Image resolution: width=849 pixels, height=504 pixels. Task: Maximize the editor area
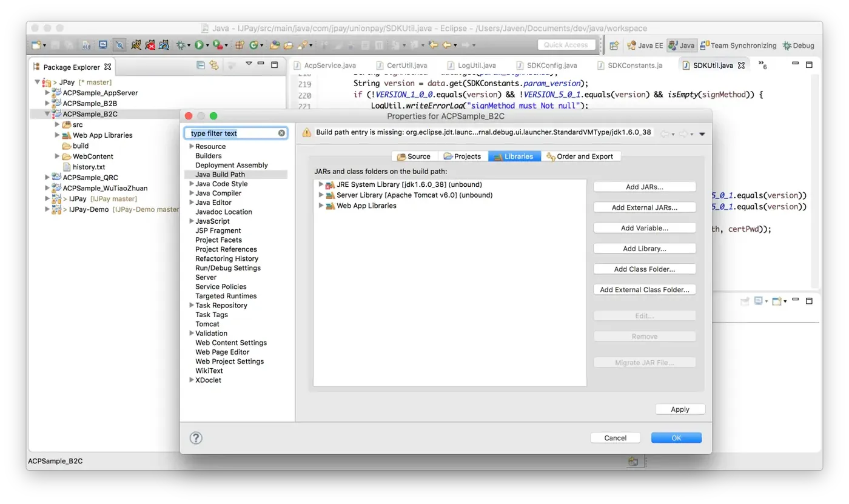809,64
